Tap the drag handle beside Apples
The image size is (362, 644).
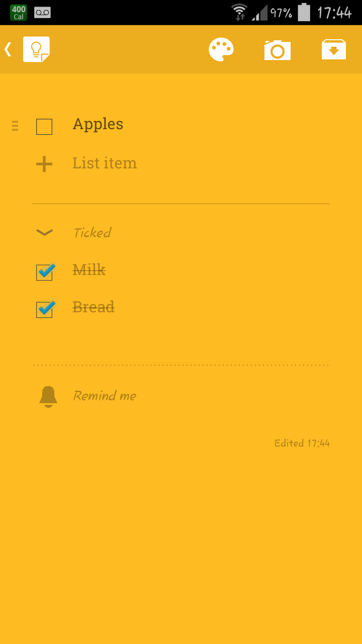pos(15,126)
